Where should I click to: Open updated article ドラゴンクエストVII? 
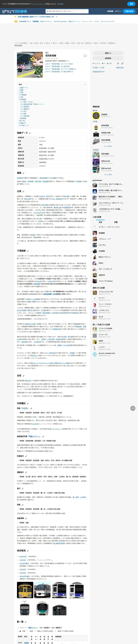coord(106,292)
